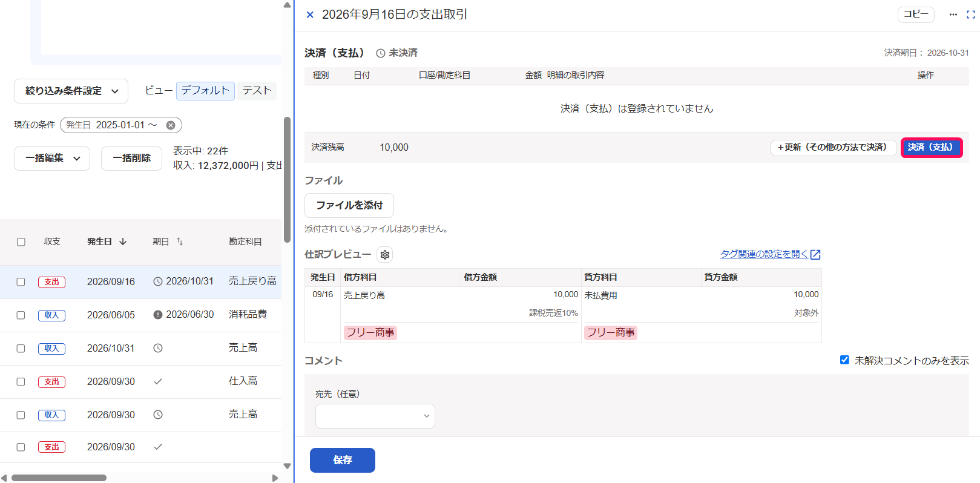
Task: Click overdue alert icon beside 2026/06/30
Action: [x=158, y=315]
